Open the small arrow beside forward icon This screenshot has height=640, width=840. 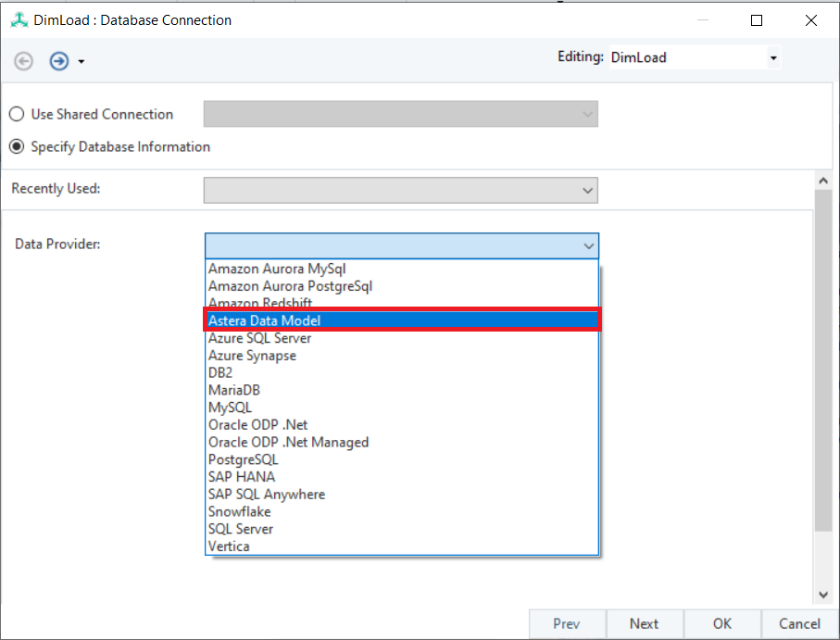(x=81, y=62)
